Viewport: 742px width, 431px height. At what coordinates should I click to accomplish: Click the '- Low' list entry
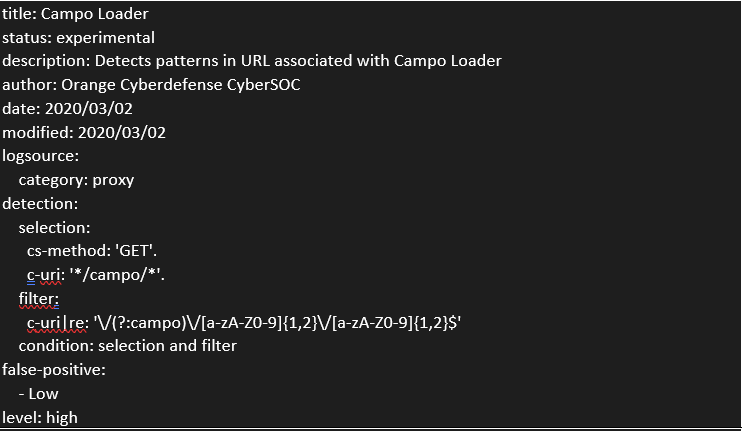point(38,394)
